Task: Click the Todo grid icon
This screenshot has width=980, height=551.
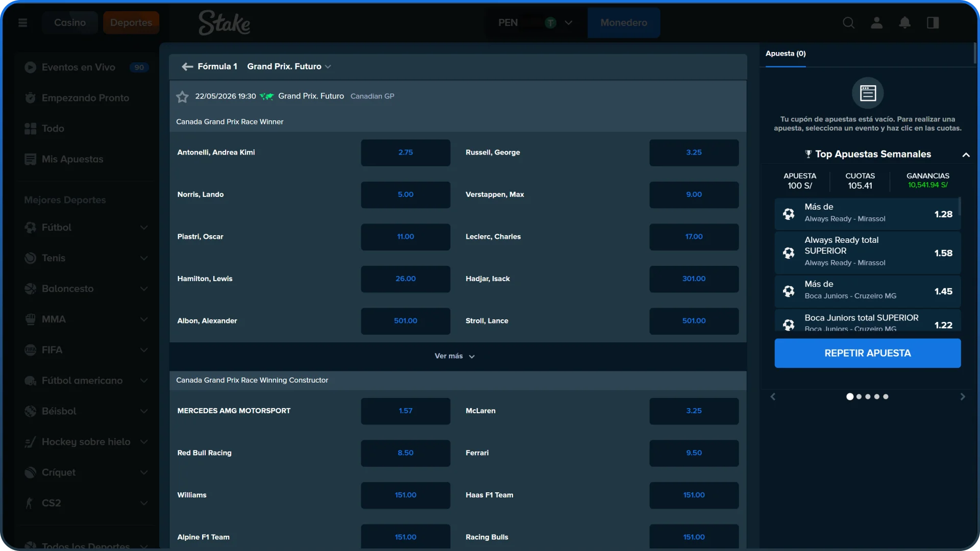Action: pos(30,129)
